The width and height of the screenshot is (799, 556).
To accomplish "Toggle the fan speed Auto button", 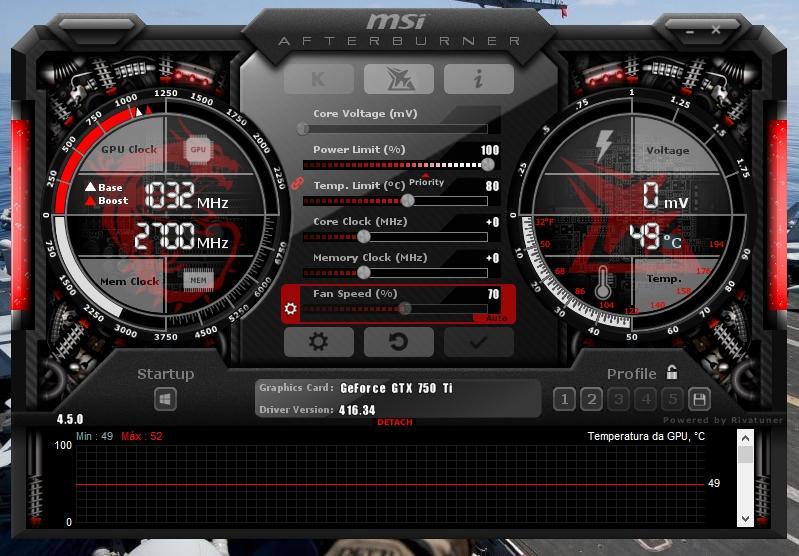I will click(x=496, y=318).
